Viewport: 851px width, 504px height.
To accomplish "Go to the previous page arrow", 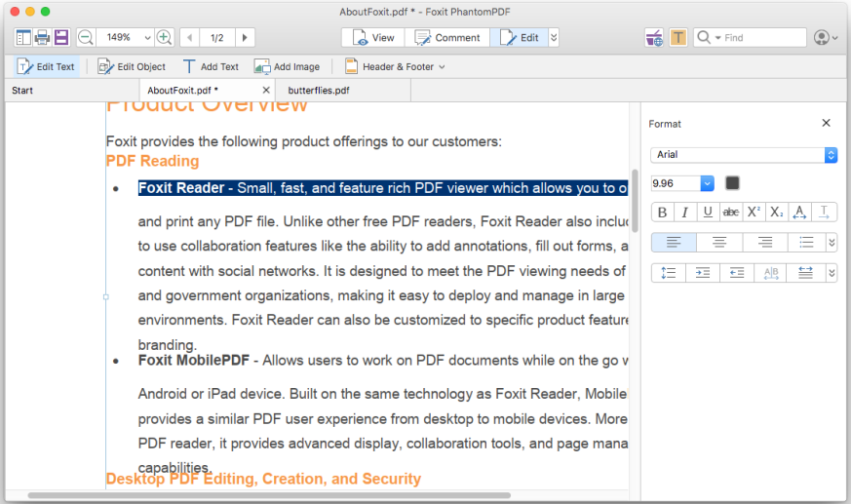I will point(189,37).
